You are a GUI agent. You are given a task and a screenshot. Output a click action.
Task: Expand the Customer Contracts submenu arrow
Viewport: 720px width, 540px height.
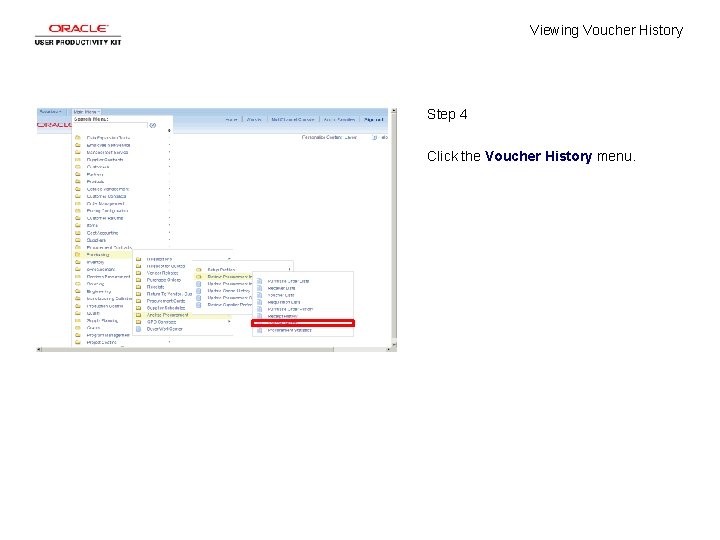(169, 196)
